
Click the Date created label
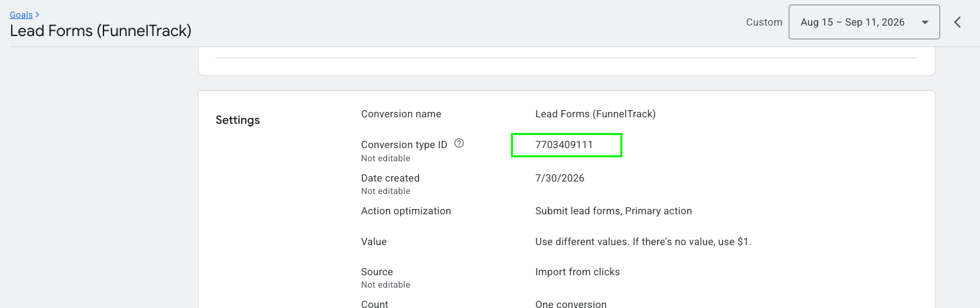point(390,178)
